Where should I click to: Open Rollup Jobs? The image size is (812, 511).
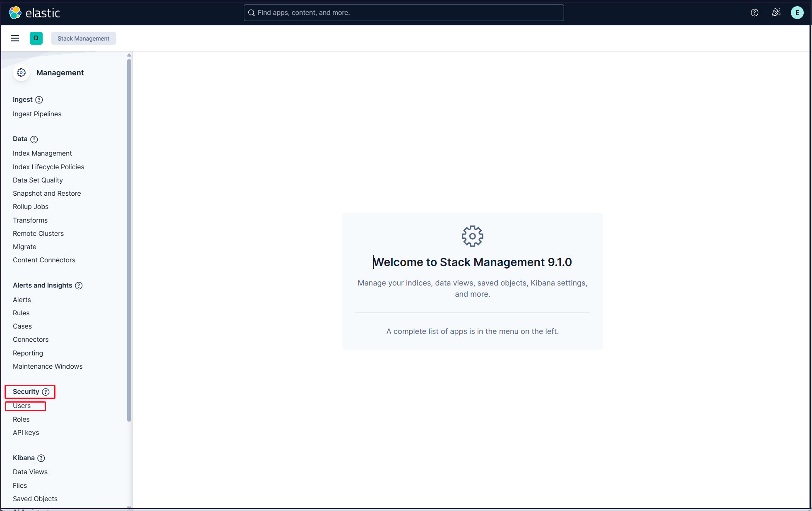[x=31, y=206]
